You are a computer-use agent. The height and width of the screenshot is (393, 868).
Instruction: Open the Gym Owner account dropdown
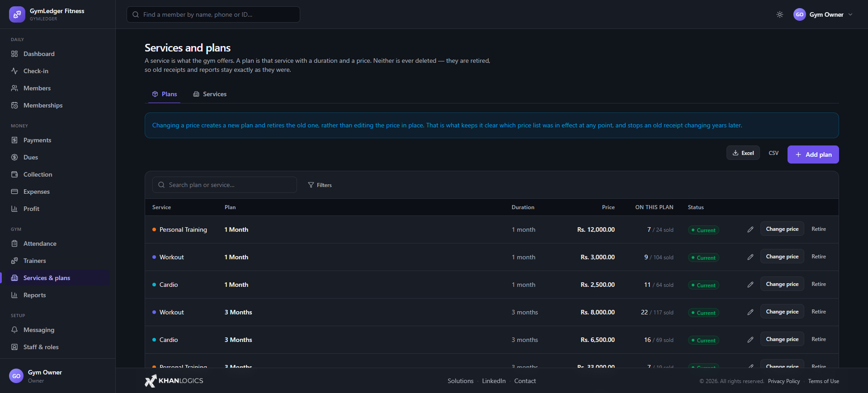pyautogui.click(x=823, y=14)
